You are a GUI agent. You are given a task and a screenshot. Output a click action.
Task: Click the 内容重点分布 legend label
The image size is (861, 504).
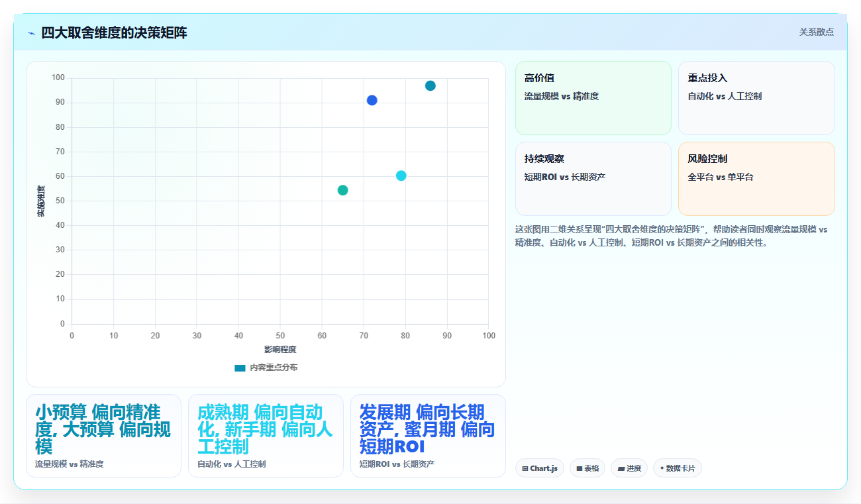274,368
